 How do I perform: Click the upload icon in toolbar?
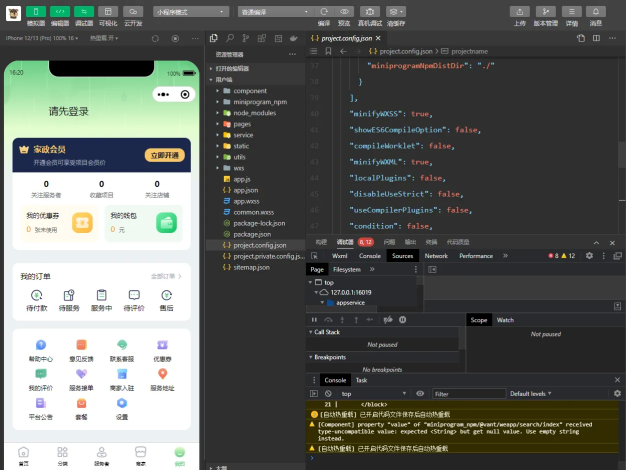point(520,12)
